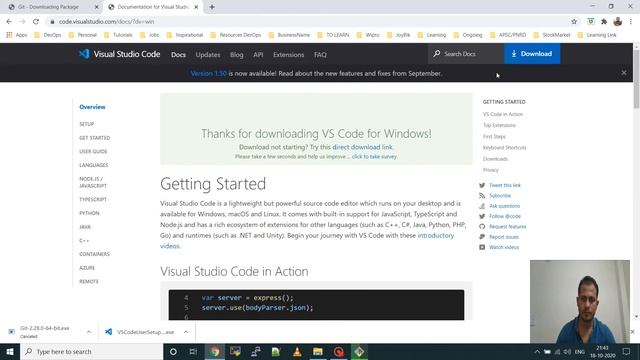This screenshot has height=360, width=640.
Task: Expand LANGUAGES section in sidebar
Action: point(94,165)
